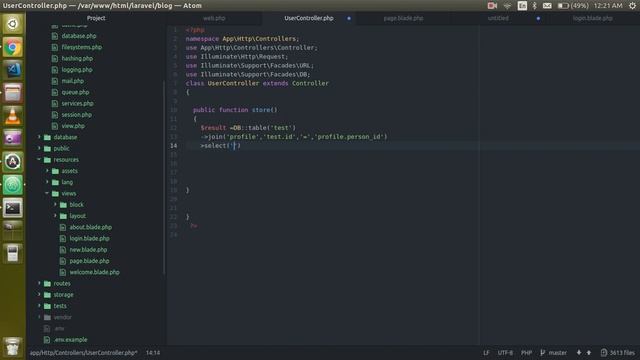Expand the database folder
The height and width of the screenshot is (360, 640).
(65, 137)
